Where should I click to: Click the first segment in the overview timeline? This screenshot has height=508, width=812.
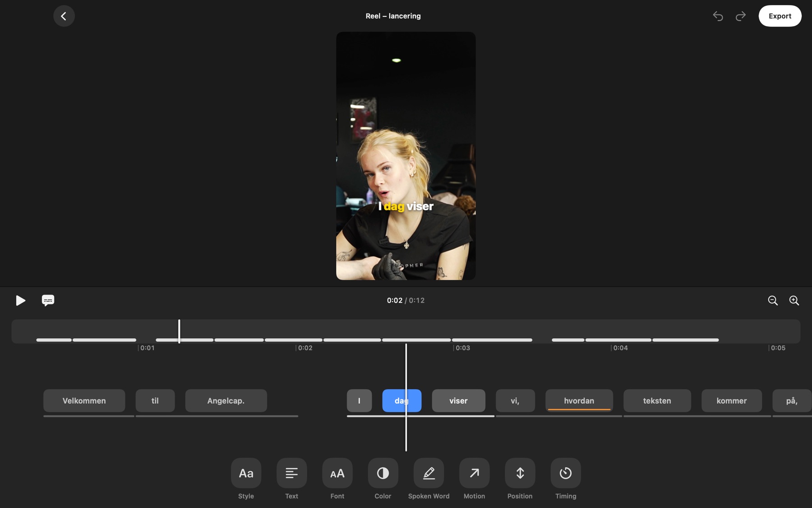(x=54, y=340)
